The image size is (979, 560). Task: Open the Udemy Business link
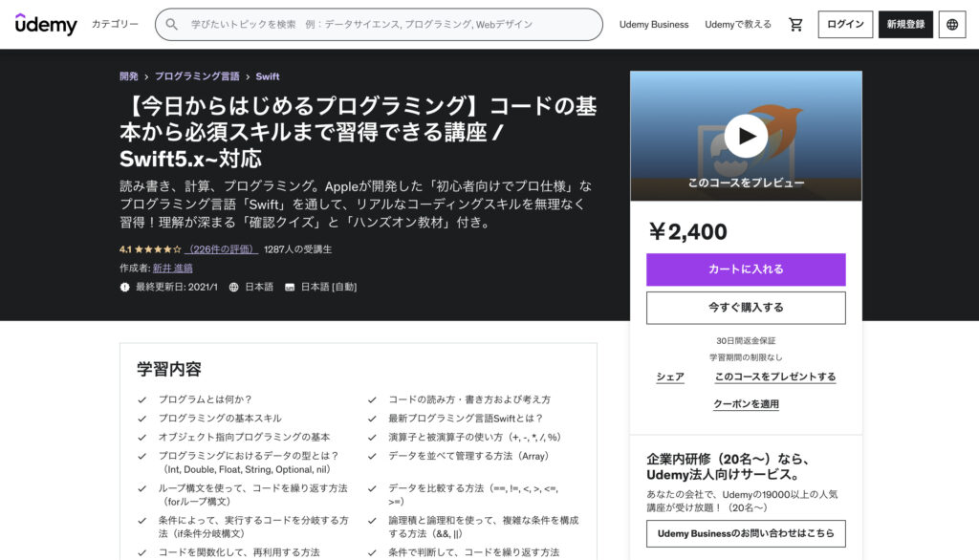click(x=654, y=24)
